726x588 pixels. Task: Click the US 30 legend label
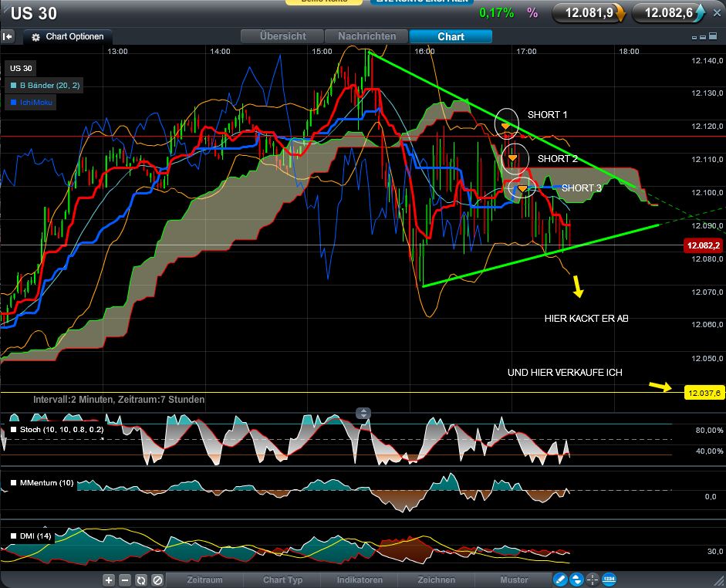pos(21,69)
